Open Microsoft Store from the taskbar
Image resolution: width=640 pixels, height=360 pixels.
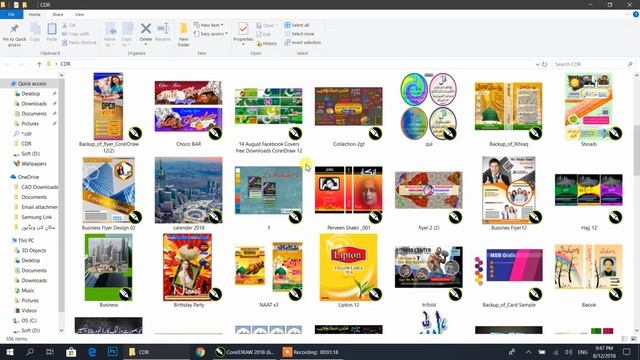pos(71,352)
